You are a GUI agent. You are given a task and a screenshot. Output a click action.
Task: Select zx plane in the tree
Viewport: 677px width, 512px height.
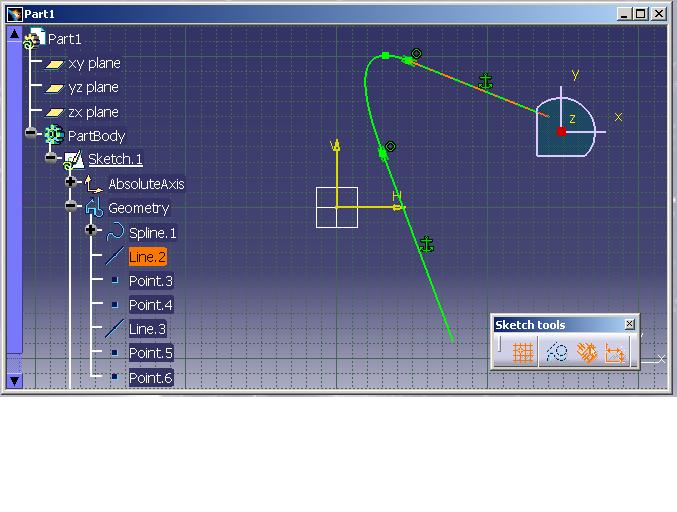point(93,112)
